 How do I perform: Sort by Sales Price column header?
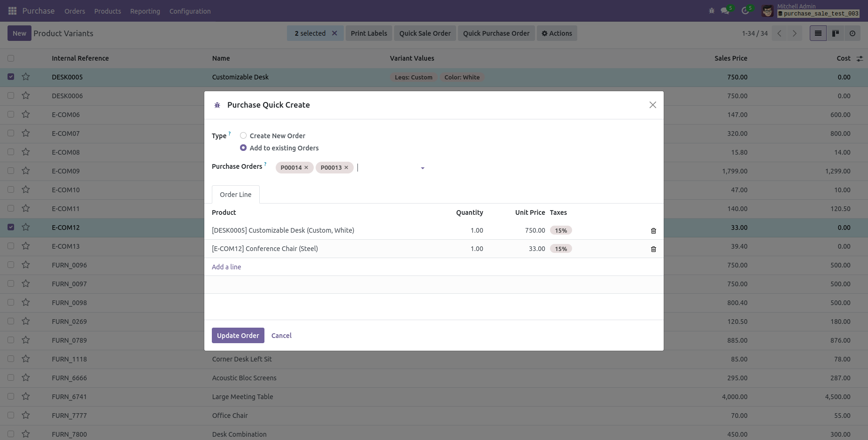(731, 58)
